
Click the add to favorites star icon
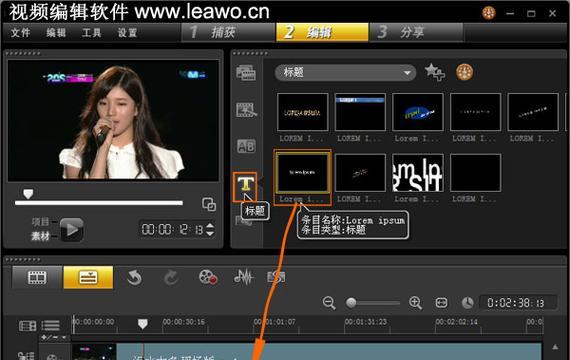point(434,72)
